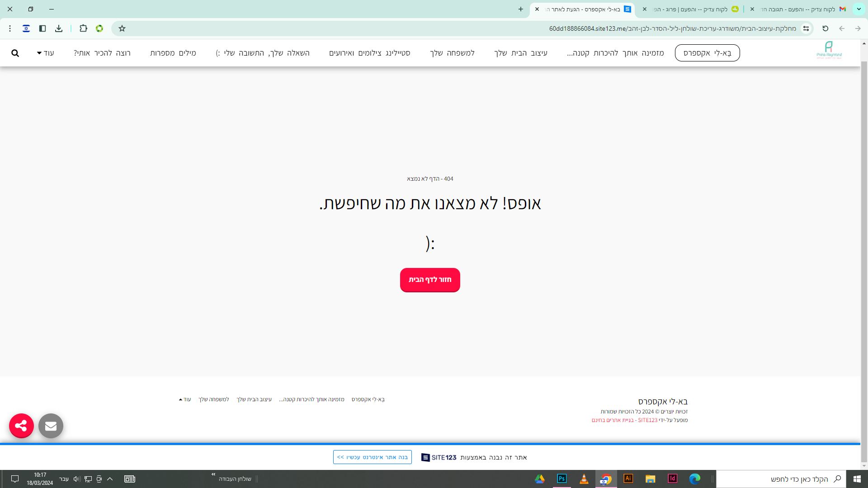This screenshot has width=868, height=488.
Task: Open the עיצוב הבית שלך menu item
Action: pos(520,53)
